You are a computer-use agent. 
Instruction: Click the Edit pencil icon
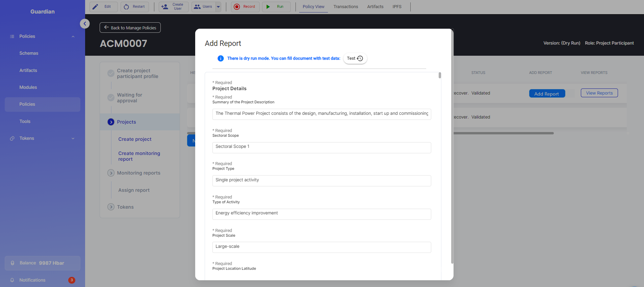pyautogui.click(x=96, y=7)
